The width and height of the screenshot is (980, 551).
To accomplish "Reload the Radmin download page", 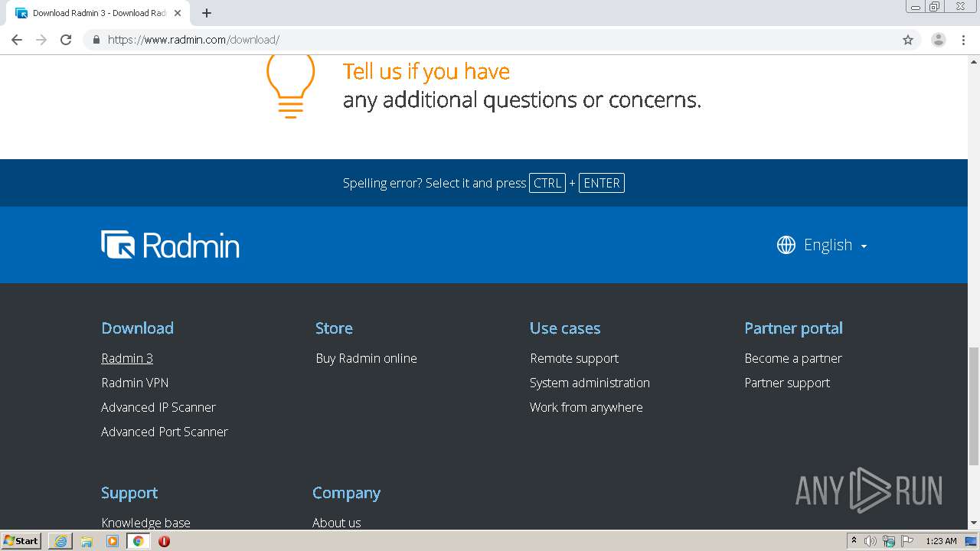I will [66, 40].
